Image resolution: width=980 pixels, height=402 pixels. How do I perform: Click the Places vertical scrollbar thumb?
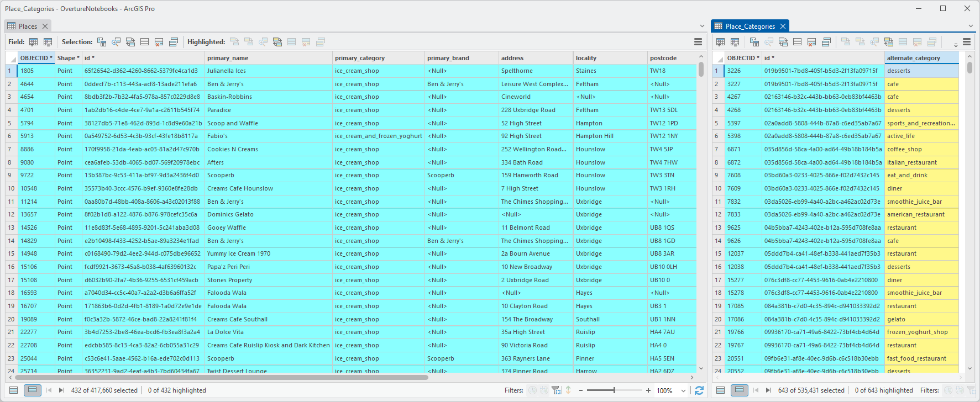(701, 68)
